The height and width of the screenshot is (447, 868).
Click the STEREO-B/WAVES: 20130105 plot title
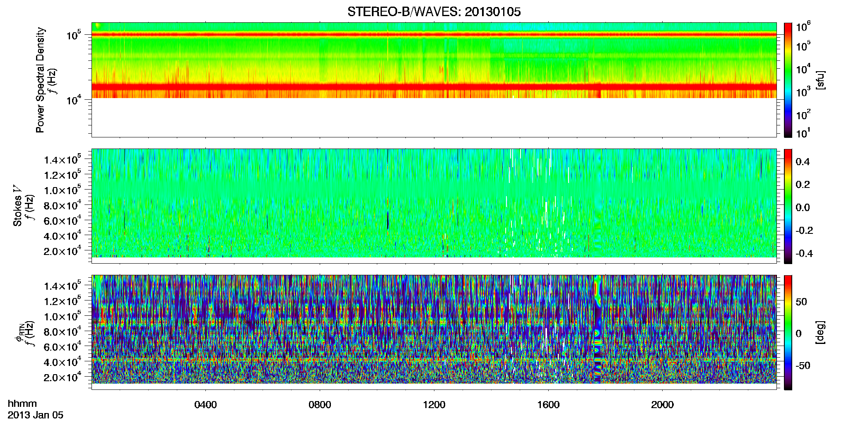[434, 12]
